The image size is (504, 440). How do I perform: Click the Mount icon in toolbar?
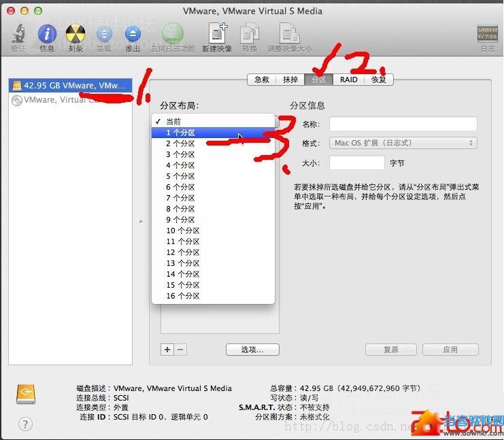coord(104,34)
